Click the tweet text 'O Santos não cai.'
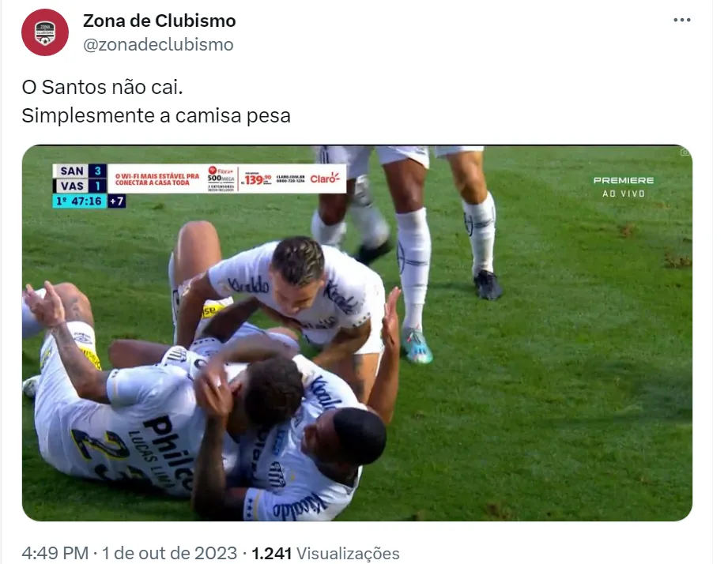 click(102, 87)
